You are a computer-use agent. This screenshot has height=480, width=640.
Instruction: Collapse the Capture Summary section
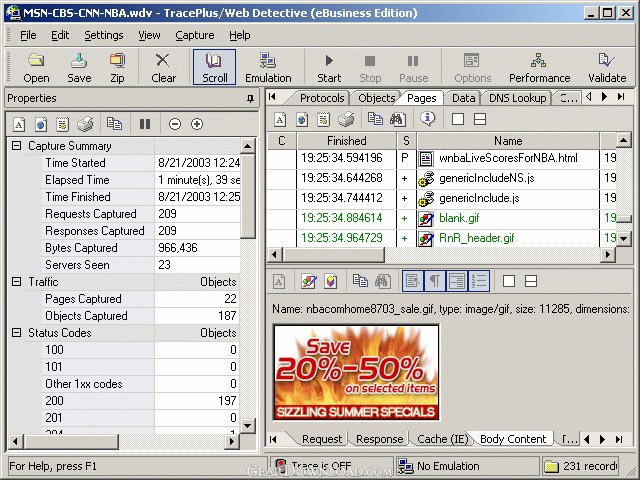point(16,146)
